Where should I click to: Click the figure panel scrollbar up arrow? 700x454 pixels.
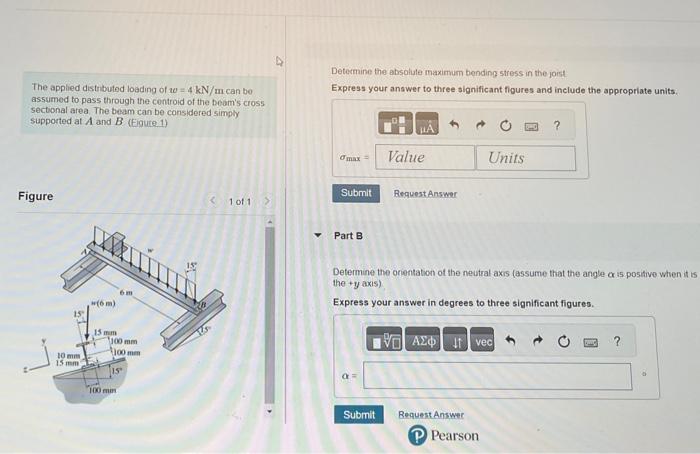click(x=269, y=221)
